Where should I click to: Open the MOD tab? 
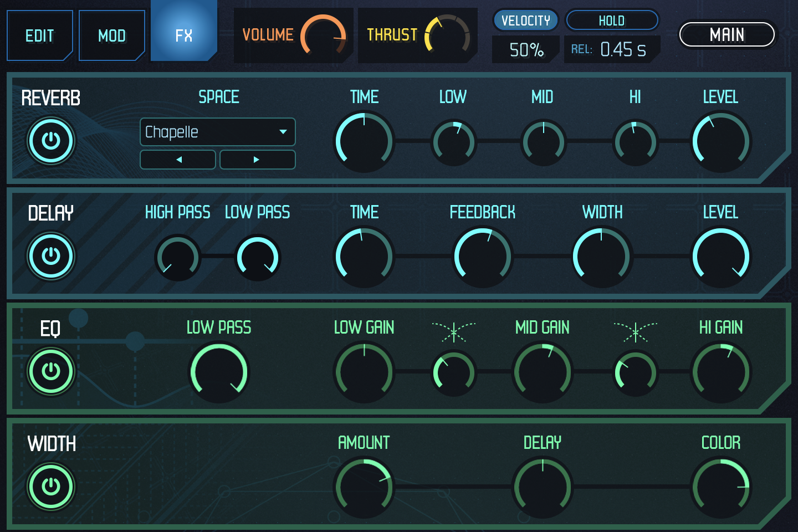click(111, 35)
